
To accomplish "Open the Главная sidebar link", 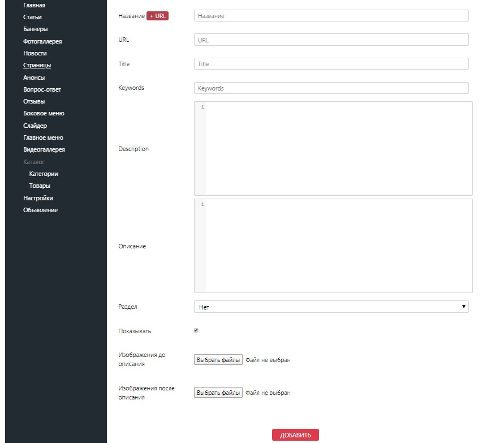I will click(34, 5).
